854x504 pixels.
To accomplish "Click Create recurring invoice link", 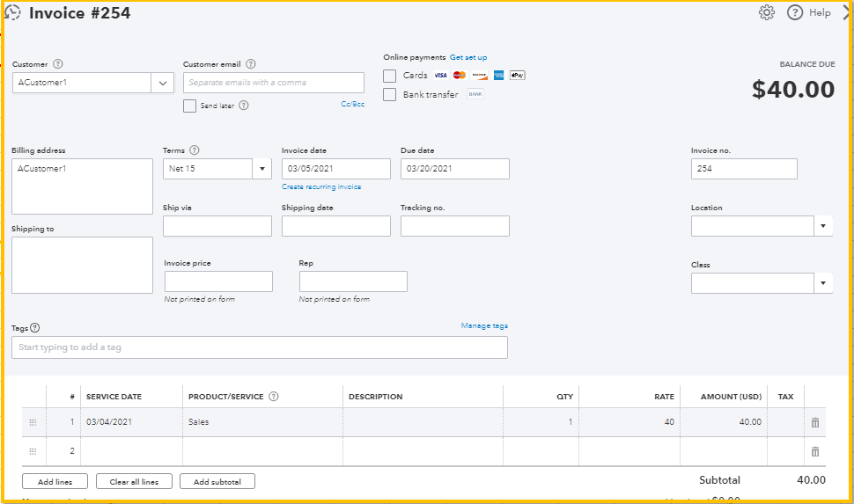I will click(x=321, y=186).
